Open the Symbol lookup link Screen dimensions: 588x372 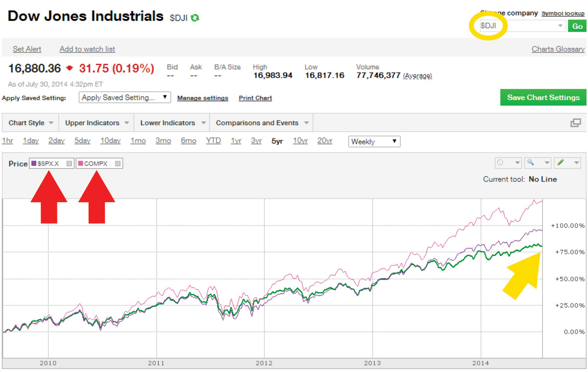pos(563,13)
